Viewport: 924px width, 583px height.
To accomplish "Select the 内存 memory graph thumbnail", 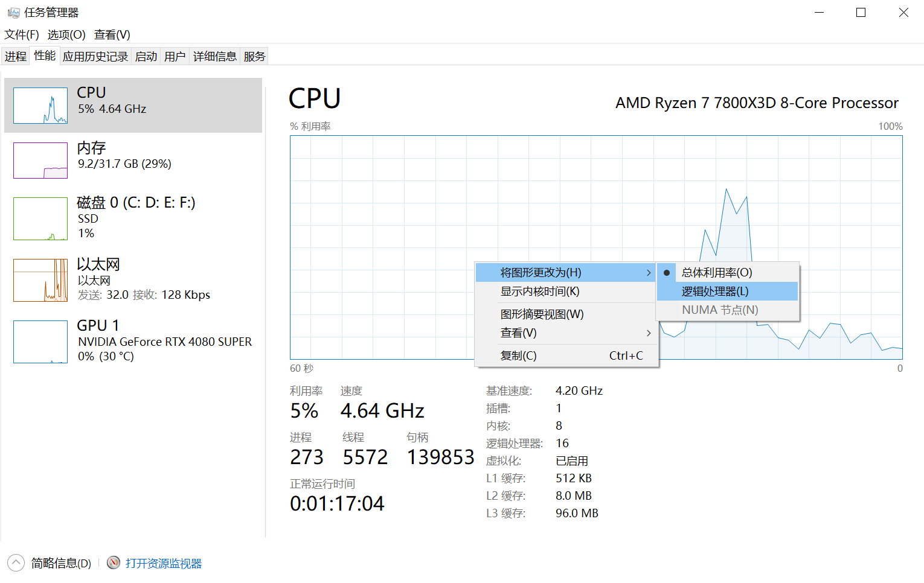I will click(x=40, y=161).
